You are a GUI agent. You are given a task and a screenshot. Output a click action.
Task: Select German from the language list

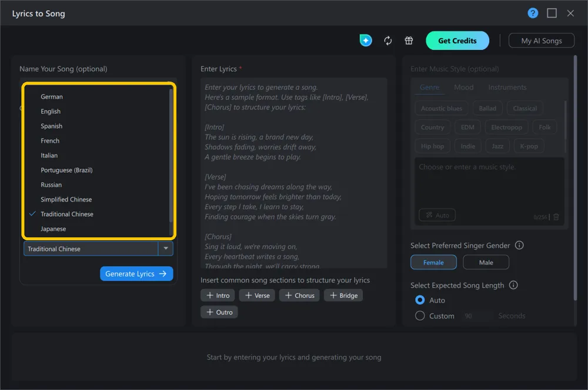pos(97,97)
